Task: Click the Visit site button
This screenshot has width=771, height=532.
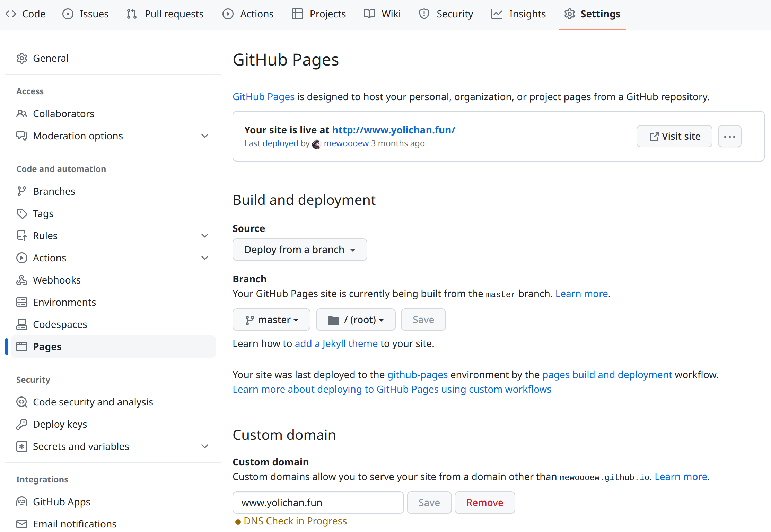Action: coord(674,137)
